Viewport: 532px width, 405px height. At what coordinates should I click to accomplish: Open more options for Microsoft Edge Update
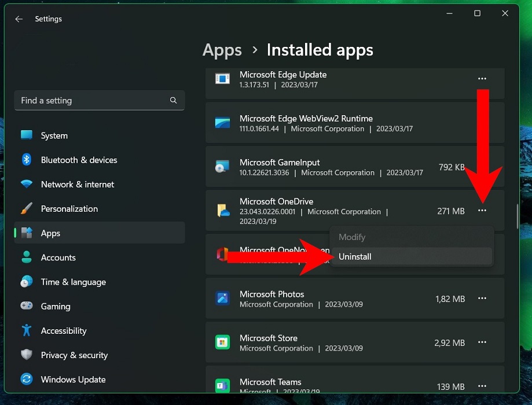click(482, 79)
